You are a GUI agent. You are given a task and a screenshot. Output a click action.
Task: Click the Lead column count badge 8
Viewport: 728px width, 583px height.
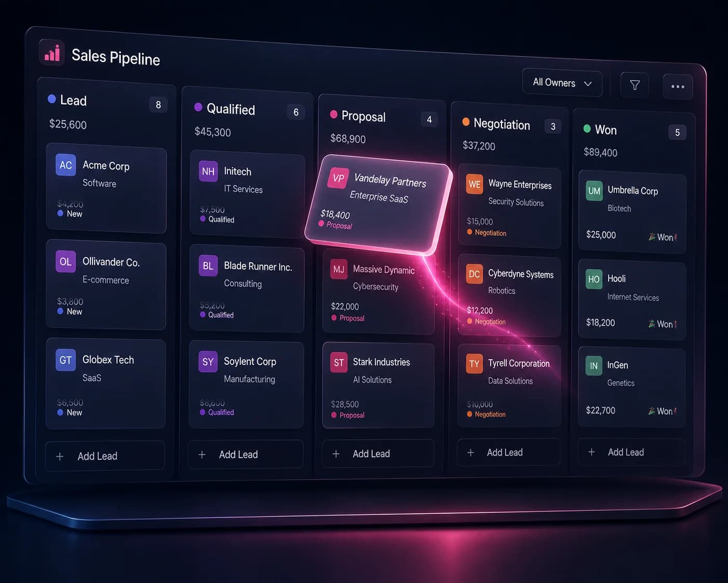click(158, 104)
